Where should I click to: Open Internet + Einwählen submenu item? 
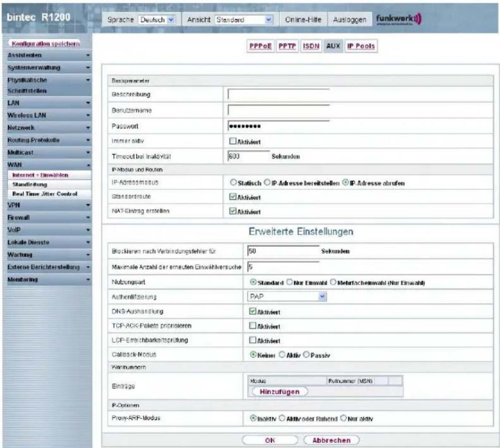(x=40, y=175)
